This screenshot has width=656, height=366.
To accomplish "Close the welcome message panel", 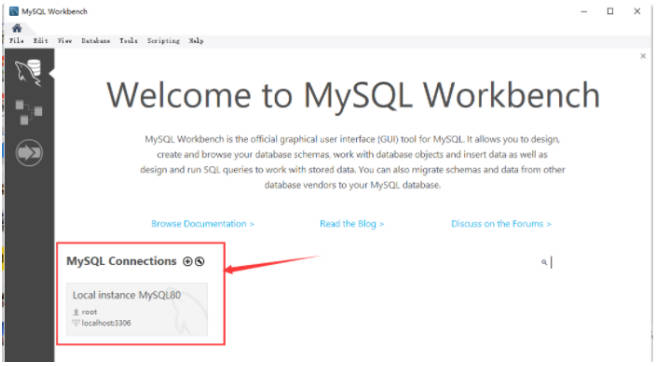I will click(x=643, y=56).
